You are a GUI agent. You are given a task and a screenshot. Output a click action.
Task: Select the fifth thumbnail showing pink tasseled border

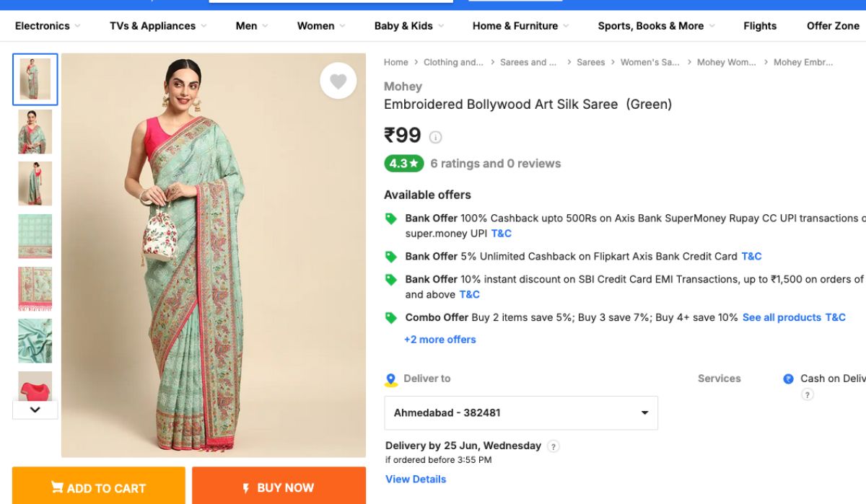point(35,289)
